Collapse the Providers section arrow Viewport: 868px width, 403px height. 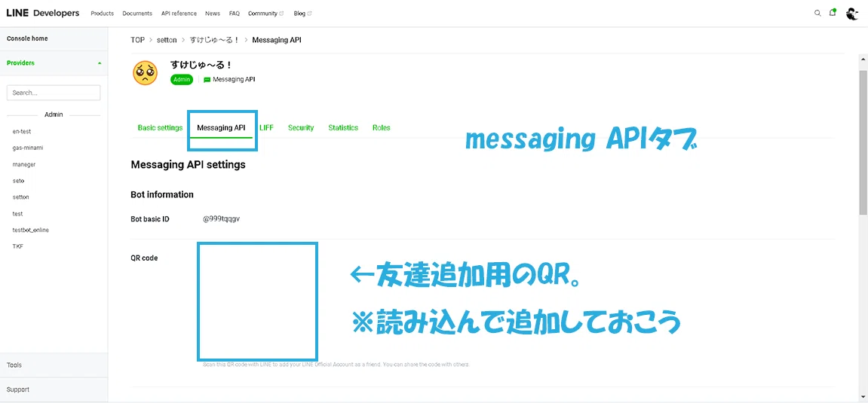tap(100, 63)
